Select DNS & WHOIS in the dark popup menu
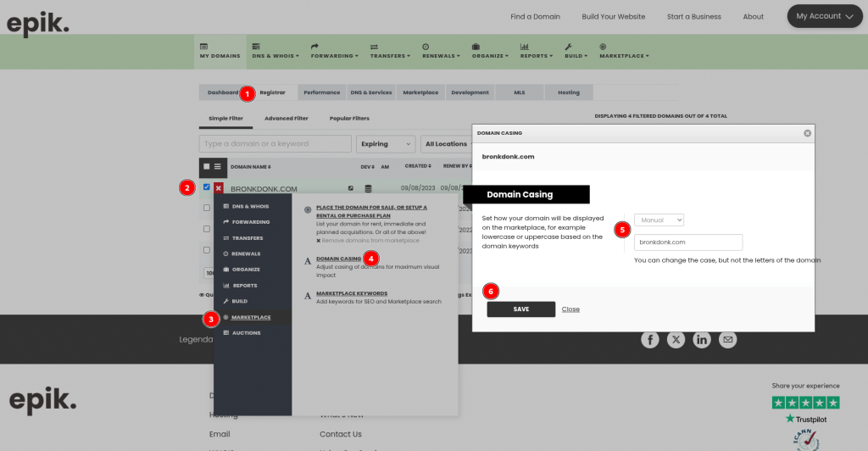Viewport: 868px width, 451px height. (x=250, y=206)
